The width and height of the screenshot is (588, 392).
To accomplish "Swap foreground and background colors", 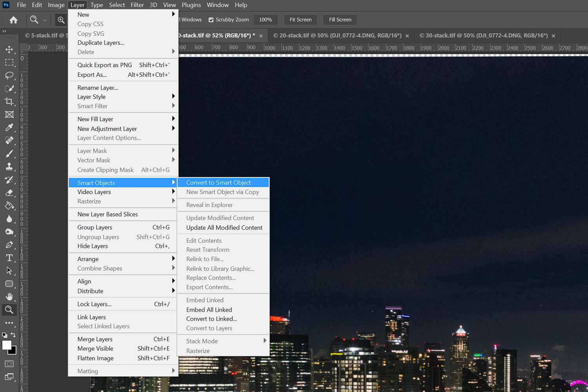I will 13,335.
